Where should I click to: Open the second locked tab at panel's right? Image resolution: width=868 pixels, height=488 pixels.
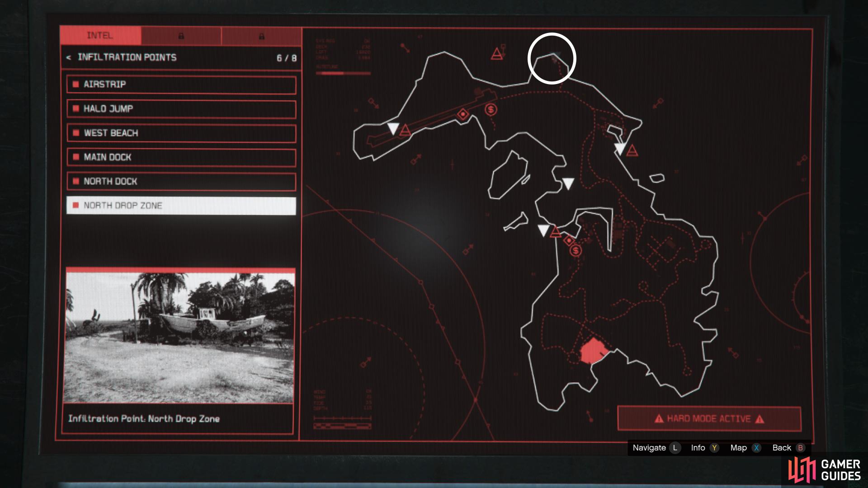tap(262, 36)
